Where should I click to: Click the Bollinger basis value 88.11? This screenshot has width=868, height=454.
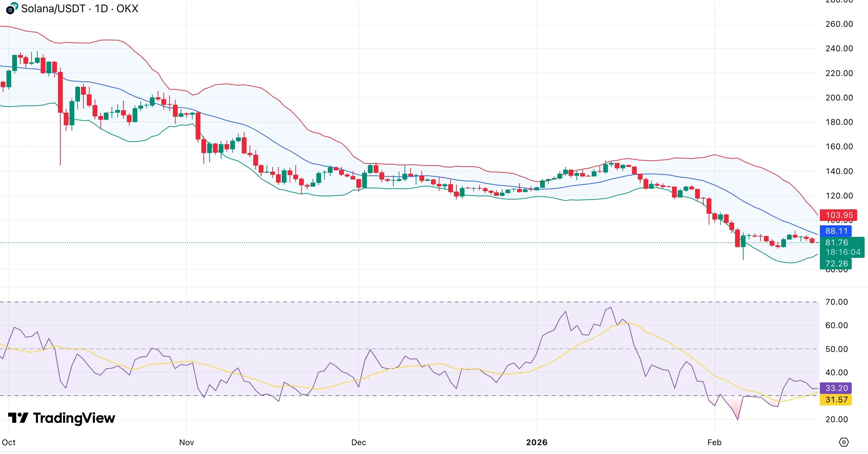tap(836, 231)
